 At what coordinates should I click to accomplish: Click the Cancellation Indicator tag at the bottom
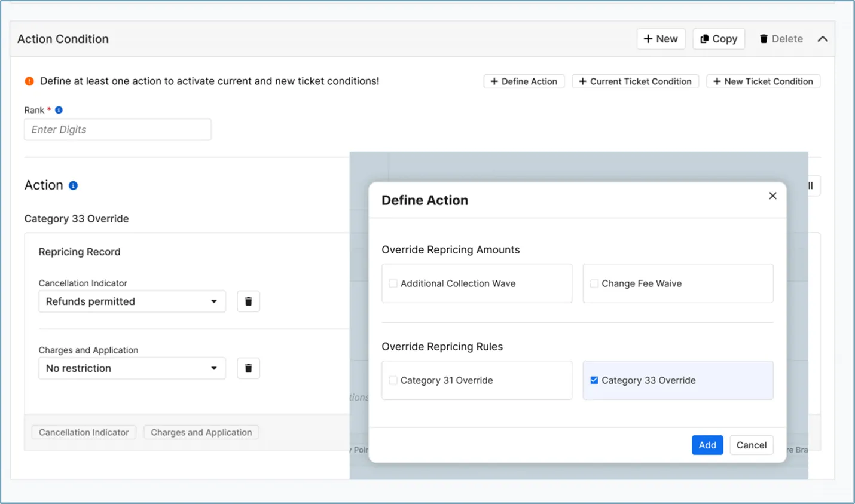[84, 432]
